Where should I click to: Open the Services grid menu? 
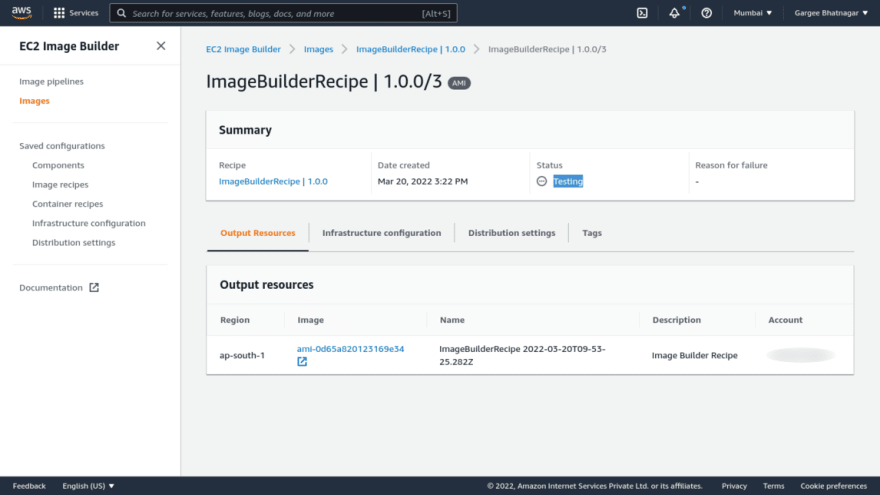(x=75, y=13)
